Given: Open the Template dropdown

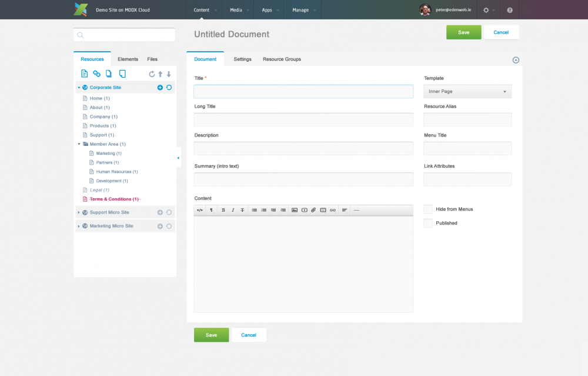Looking at the screenshot, I should pyautogui.click(x=467, y=92).
